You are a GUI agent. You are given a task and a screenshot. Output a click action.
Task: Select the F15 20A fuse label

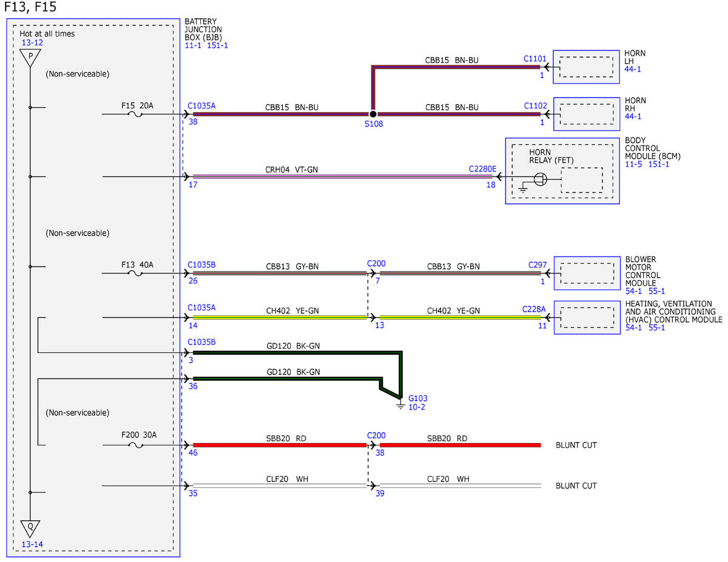[138, 105]
